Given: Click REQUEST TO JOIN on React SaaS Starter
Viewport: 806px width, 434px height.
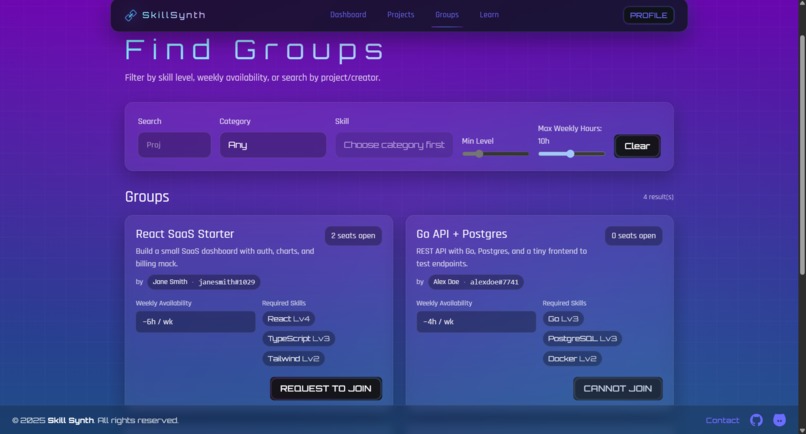Looking at the screenshot, I should point(326,389).
